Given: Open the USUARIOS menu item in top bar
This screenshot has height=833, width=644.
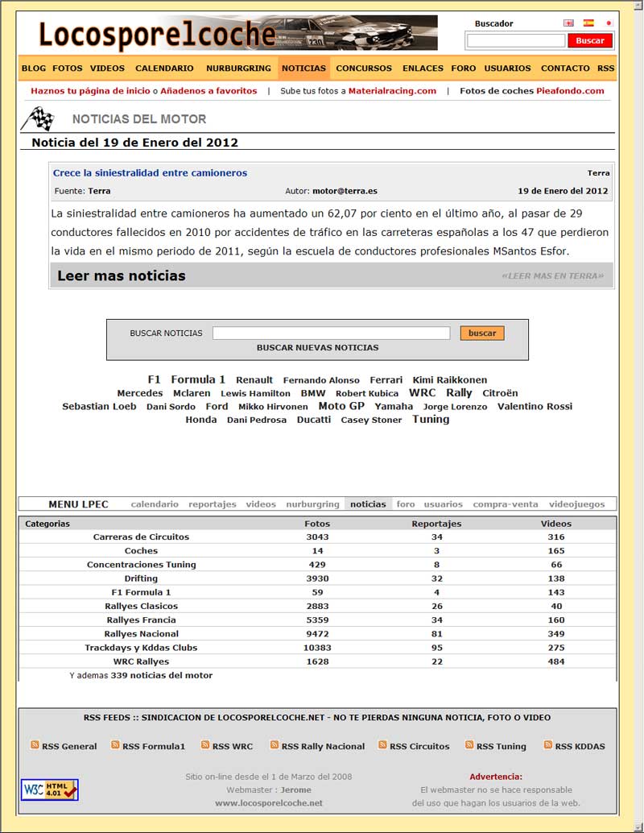Looking at the screenshot, I should [x=508, y=68].
